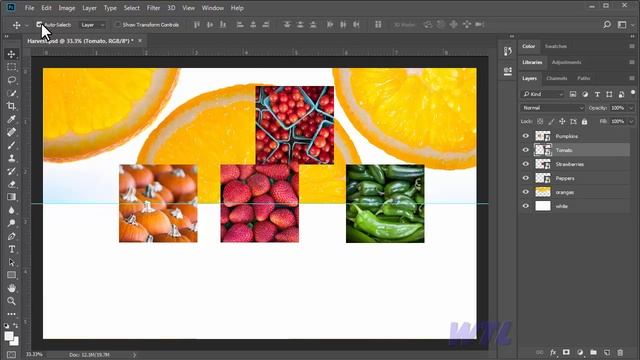Select the Dodge tool

point(11,223)
